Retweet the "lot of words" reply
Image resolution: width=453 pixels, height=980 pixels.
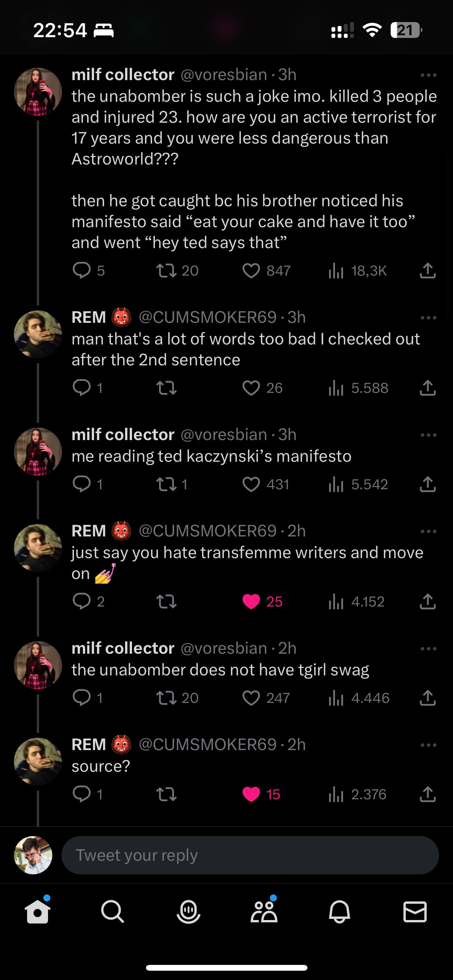click(166, 388)
